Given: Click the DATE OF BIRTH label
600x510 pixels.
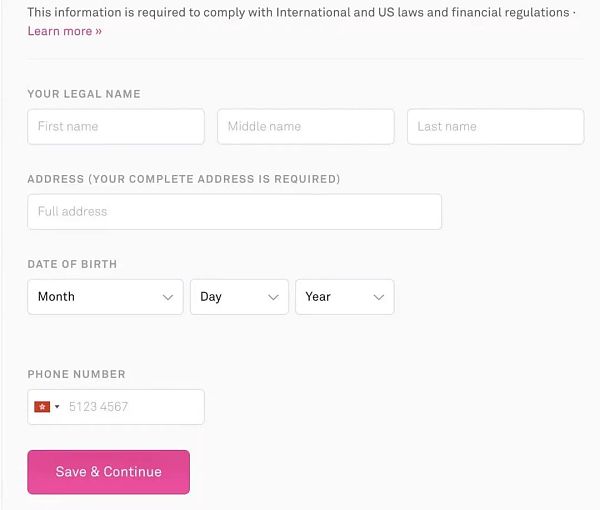Looking at the screenshot, I should point(72,264).
